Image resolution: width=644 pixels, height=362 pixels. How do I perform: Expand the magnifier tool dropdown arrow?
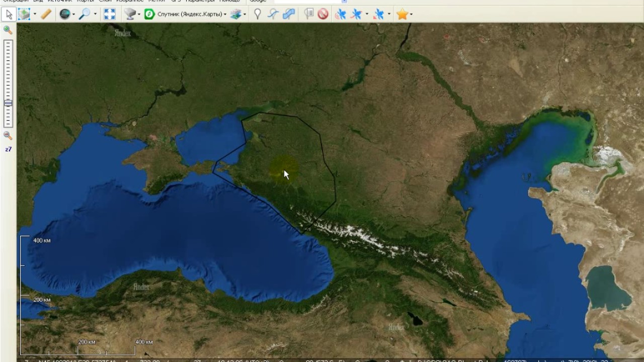(95, 14)
